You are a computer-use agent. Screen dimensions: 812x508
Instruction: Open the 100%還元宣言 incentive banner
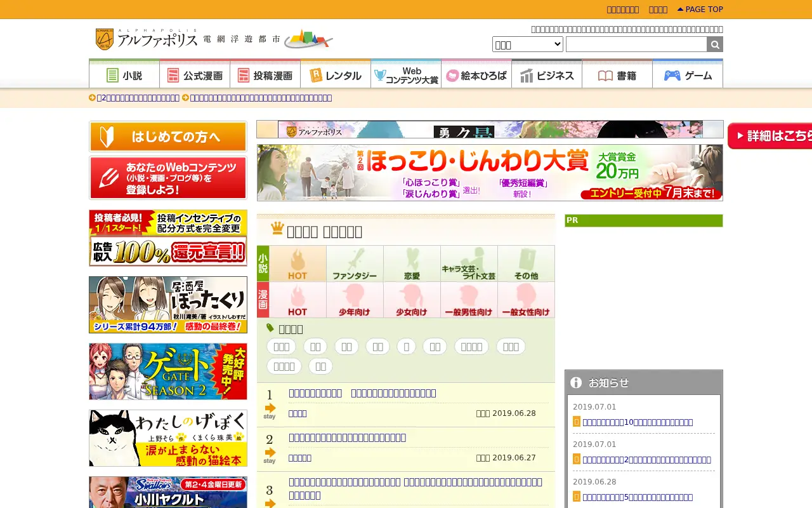coord(168,238)
